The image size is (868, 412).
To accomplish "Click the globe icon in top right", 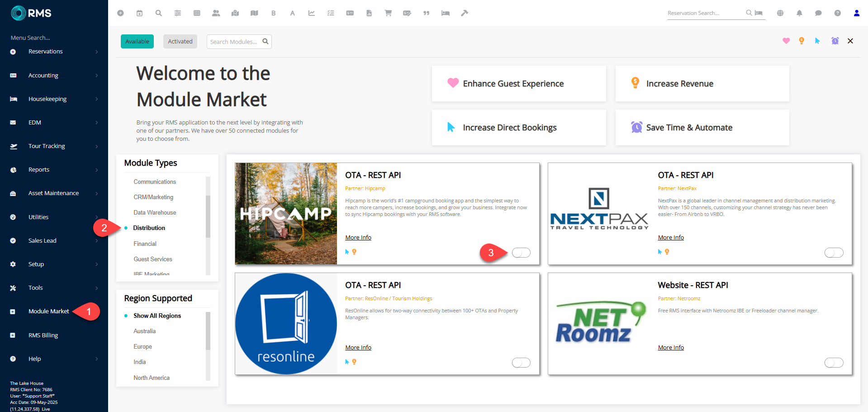I will click(x=780, y=13).
